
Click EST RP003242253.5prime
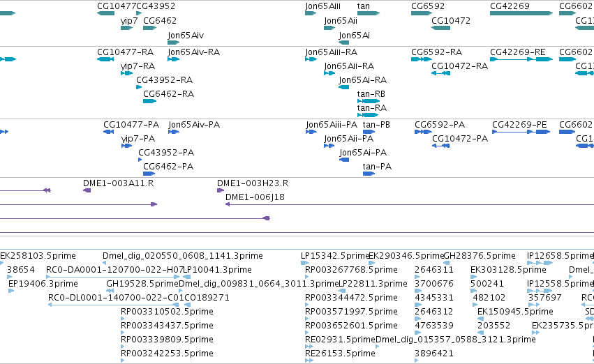point(167,354)
